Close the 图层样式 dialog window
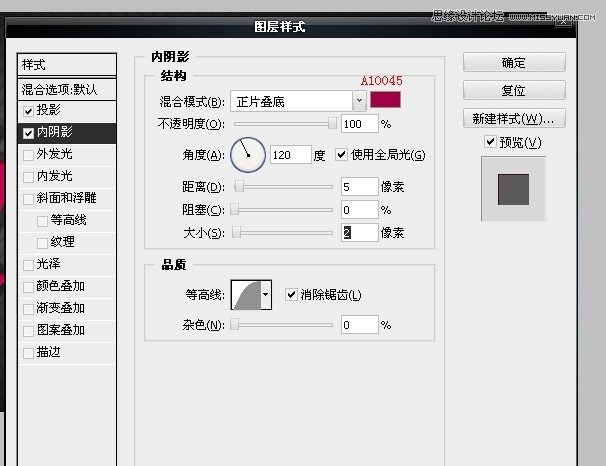Screen dimensions: 606x466 (x=563, y=22)
